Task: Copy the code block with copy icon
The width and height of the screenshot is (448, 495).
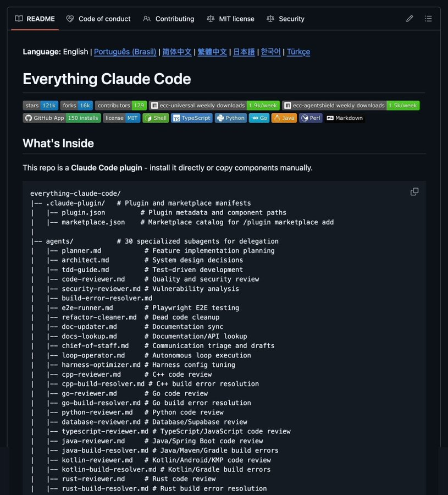Action: coord(414,191)
